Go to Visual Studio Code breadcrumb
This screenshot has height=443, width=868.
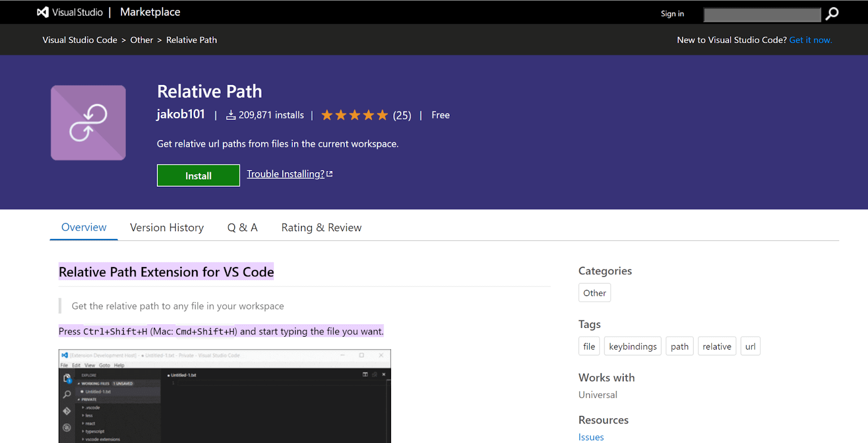(80, 40)
